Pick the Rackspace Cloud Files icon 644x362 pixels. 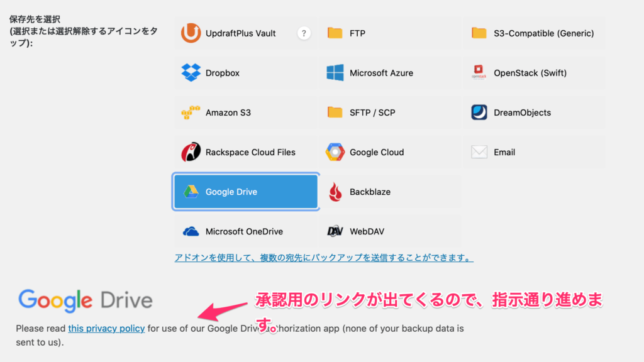coord(191,152)
